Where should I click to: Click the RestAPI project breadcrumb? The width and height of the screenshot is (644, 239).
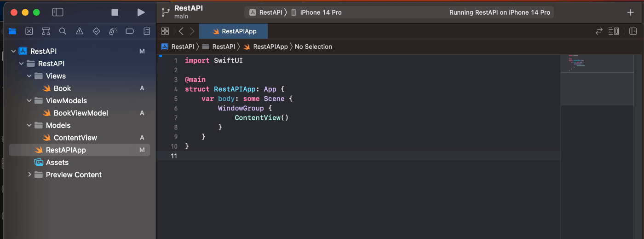tap(178, 47)
